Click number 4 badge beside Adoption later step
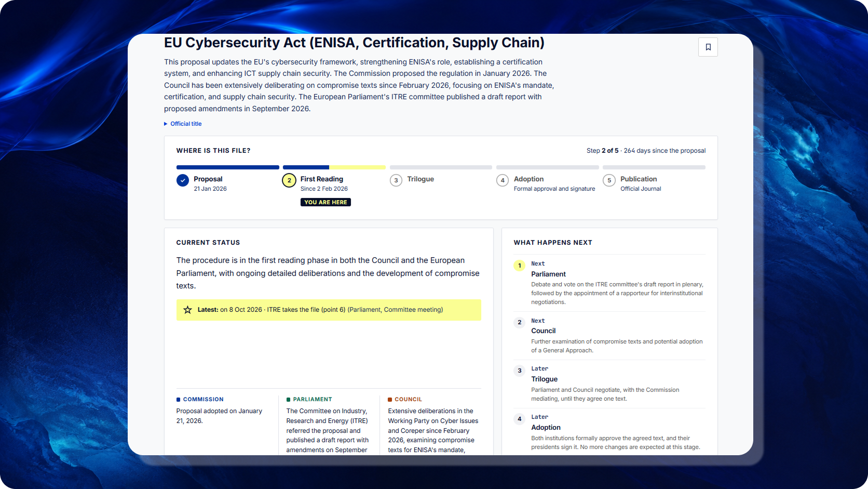The image size is (868, 489). click(520, 419)
